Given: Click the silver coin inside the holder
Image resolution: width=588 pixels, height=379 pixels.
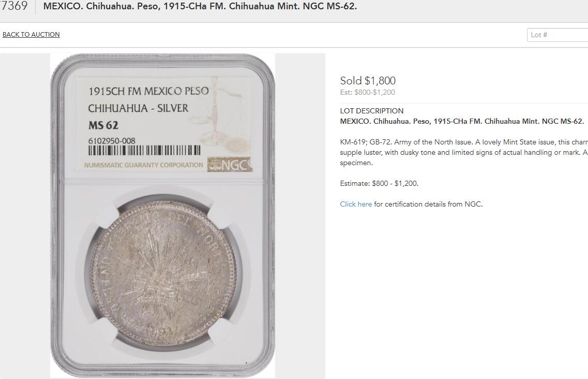Looking at the screenshot, I should pos(163,273).
